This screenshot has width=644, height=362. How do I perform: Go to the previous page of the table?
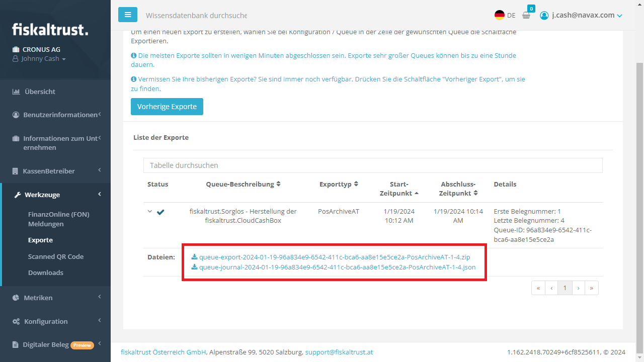(552, 288)
